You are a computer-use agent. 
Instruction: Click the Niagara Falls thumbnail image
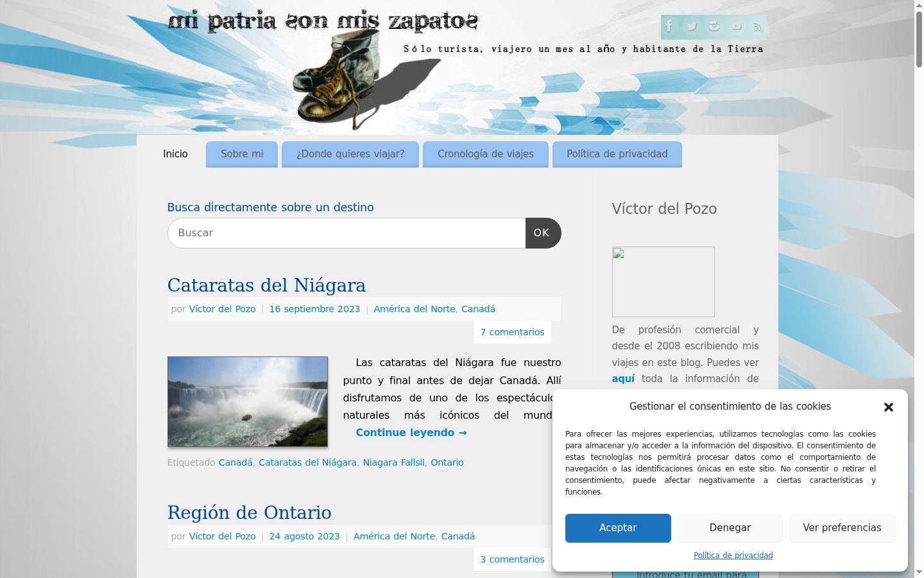tap(248, 401)
